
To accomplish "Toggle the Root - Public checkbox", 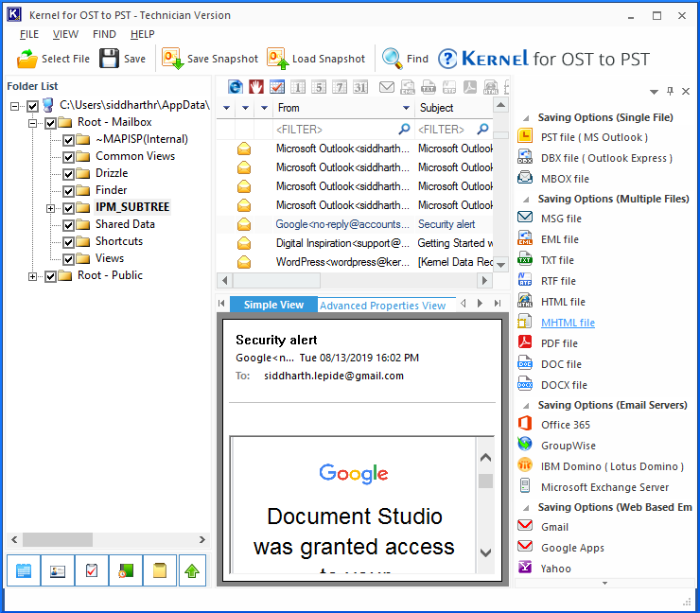I will coord(50,276).
